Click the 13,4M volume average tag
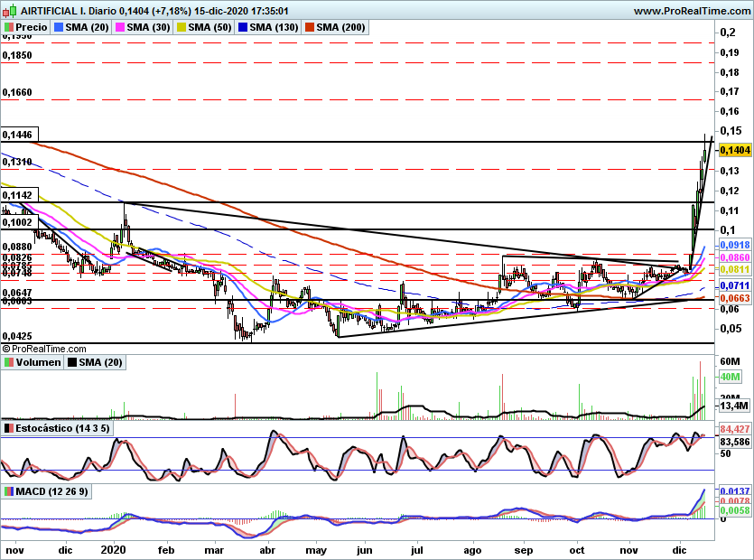Viewport: 754px width, 560px height. click(x=734, y=406)
